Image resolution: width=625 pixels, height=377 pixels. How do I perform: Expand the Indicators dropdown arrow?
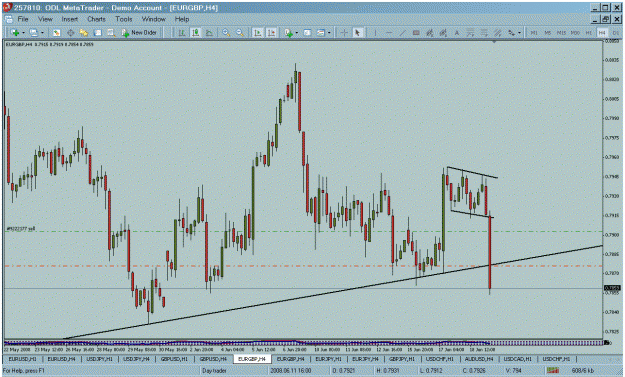click(297, 33)
